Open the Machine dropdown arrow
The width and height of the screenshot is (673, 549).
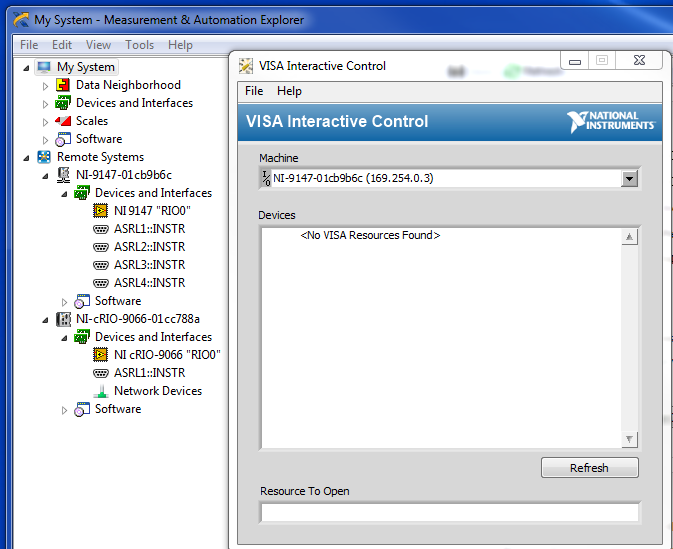(x=629, y=178)
